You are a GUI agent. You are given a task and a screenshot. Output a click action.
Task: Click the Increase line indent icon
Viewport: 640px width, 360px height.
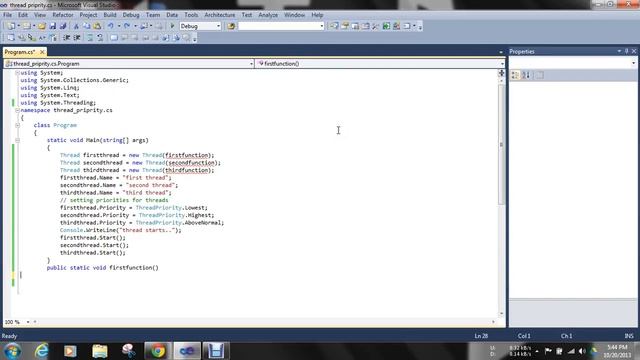77,38
